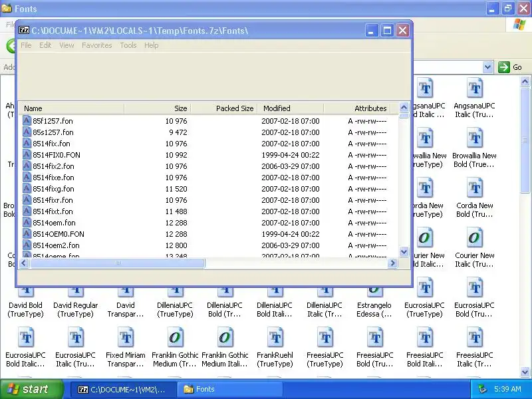Image resolution: width=532 pixels, height=399 pixels.
Task: Open the Windows start menu
Action: [32, 389]
